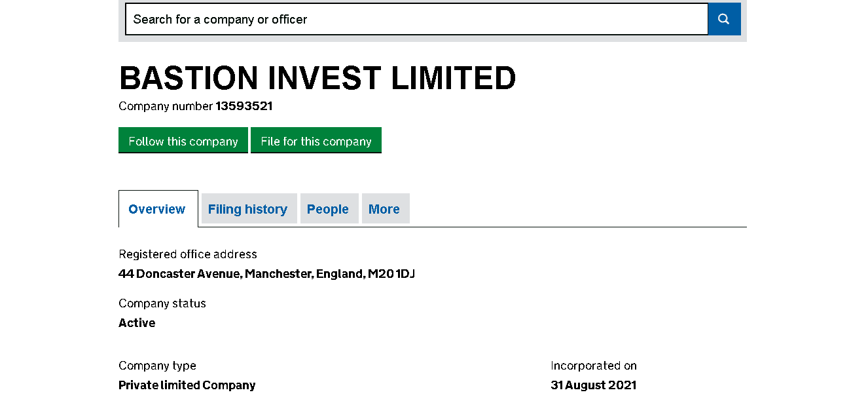Select the Overview tab
This screenshot has width=868, height=403.
tap(157, 209)
